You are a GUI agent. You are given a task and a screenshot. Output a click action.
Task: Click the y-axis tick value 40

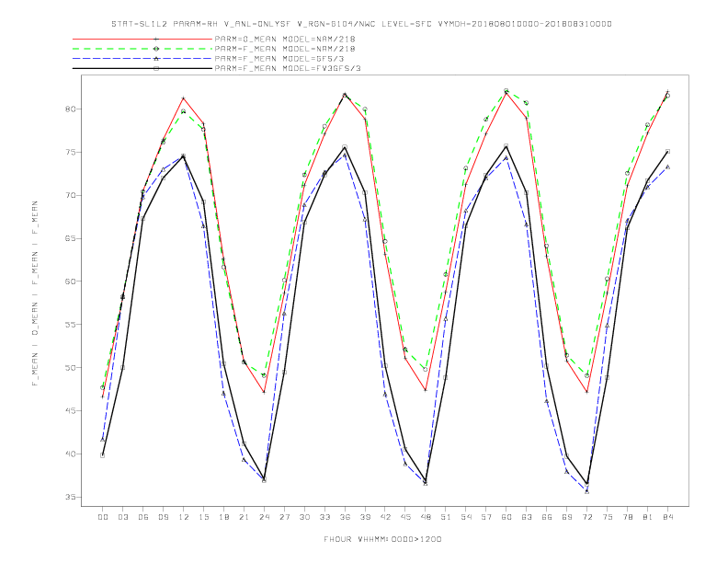70,454
